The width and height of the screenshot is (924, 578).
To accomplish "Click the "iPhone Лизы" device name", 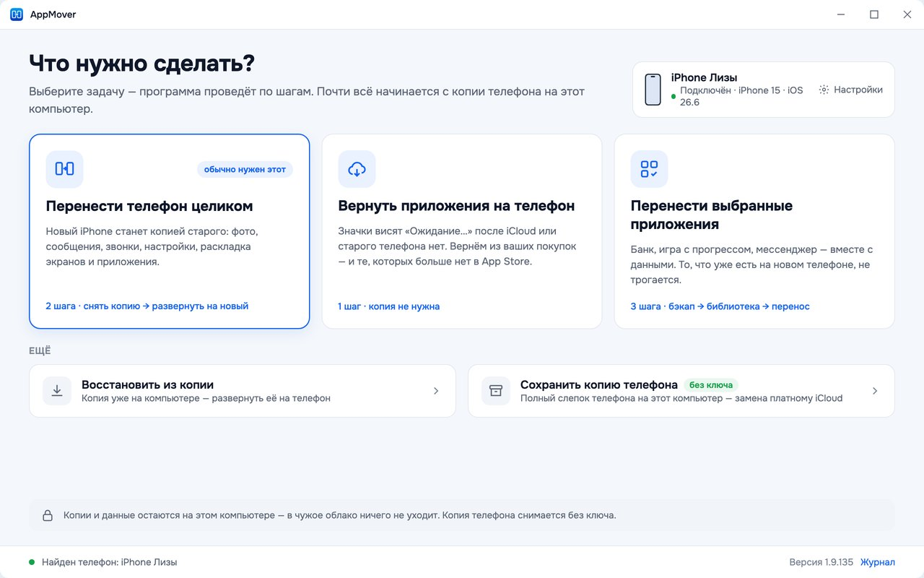I will [x=704, y=77].
